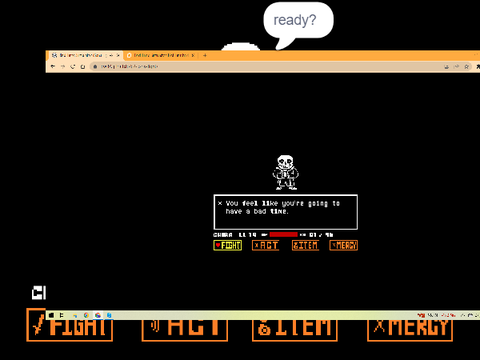
Task: Bookmark the page with the star icon
Action: [x=467, y=67]
